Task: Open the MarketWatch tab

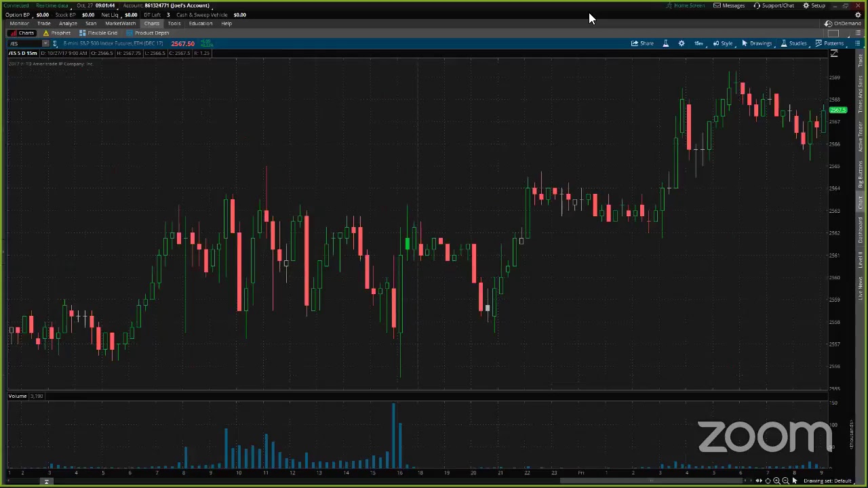Action: click(120, 23)
